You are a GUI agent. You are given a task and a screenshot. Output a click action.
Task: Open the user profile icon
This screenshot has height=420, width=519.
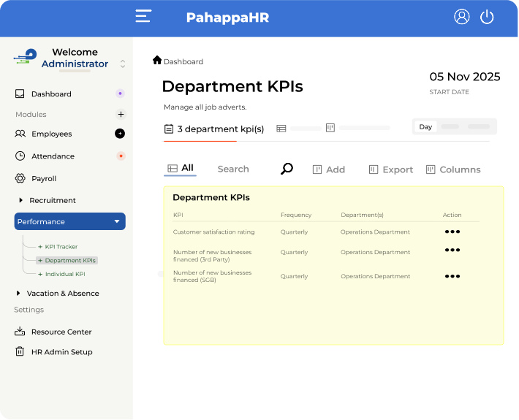click(x=461, y=17)
